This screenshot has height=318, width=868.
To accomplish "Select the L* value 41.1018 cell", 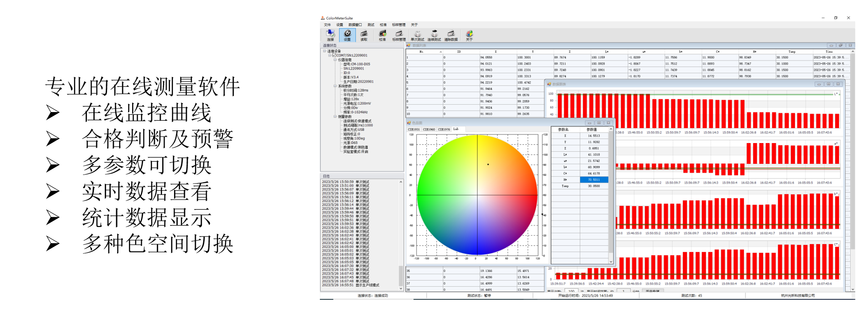I will click(594, 154).
